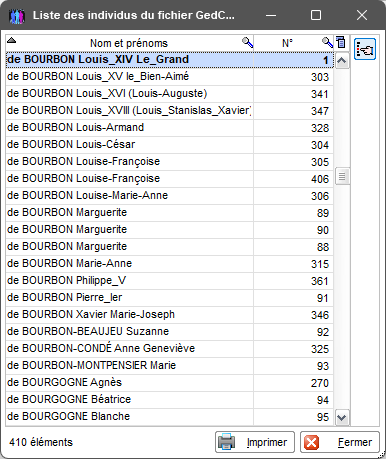Click number cell 346

click(294, 315)
